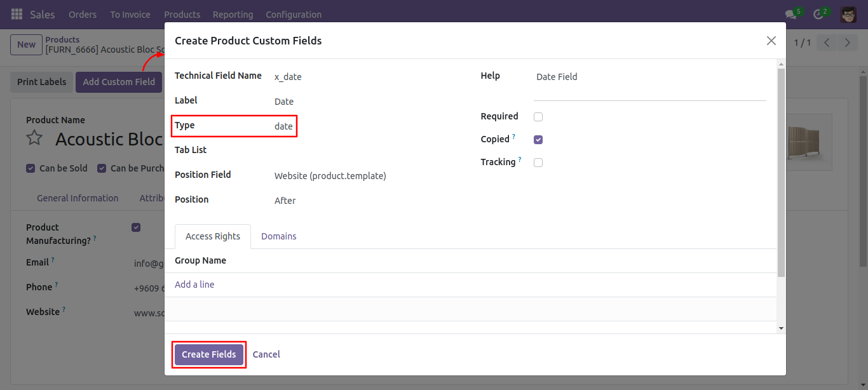The height and width of the screenshot is (390, 868).
Task: Open the user avatar menu
Action: click(x=848, y=14)
